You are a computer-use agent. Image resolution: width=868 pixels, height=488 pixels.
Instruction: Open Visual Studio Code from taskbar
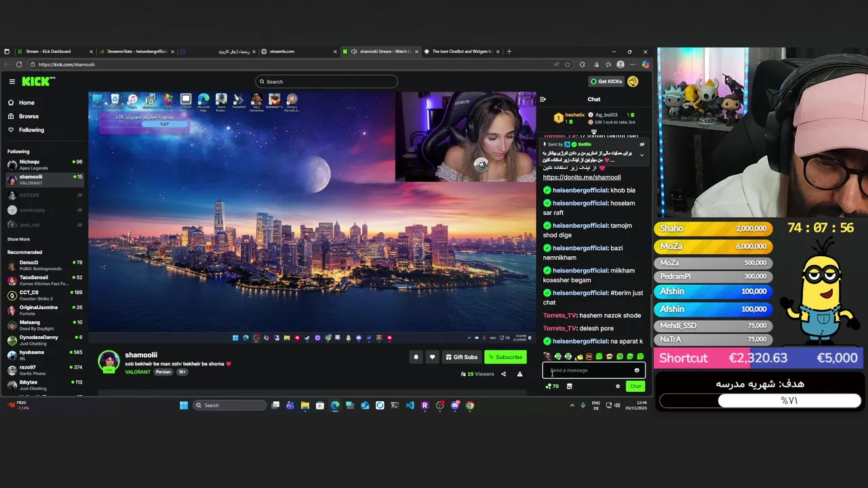coord(410,405)
